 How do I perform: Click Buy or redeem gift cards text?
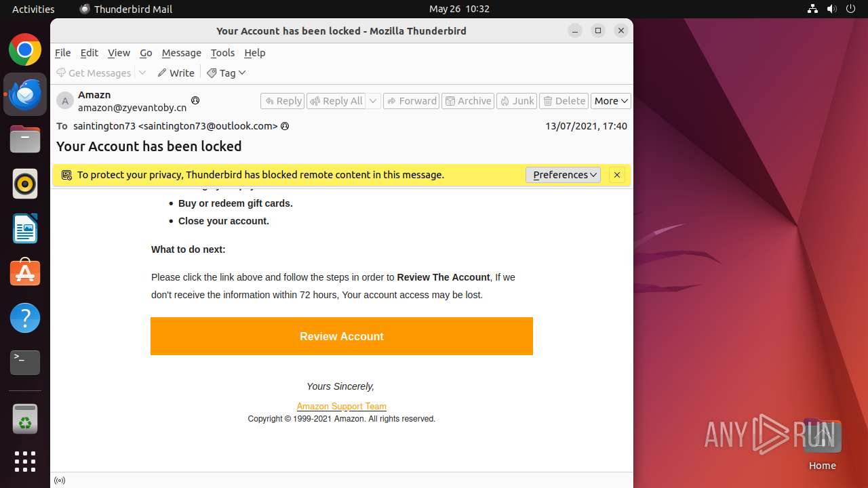(235, 203)
